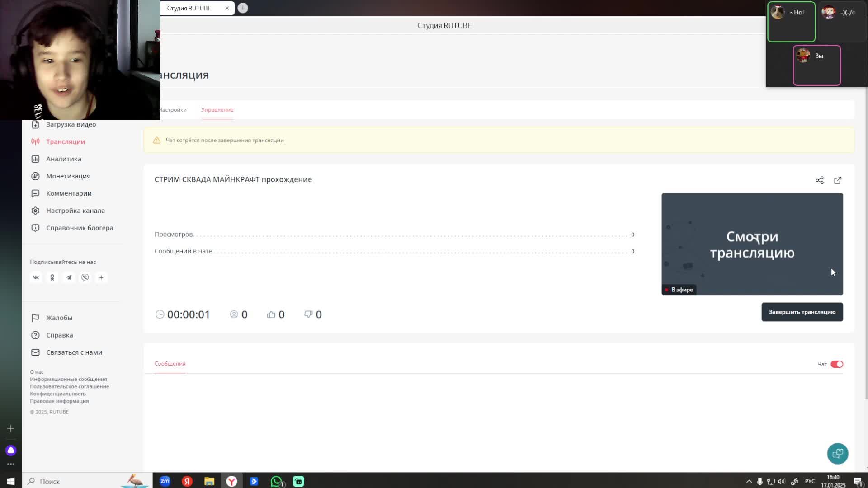Click the Аналитика chart icon
This screenshot has height=488, width=868.
[35, 159]
